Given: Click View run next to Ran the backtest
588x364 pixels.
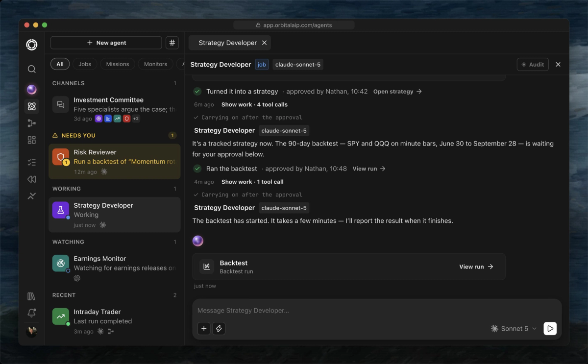Looking at the screenshot, I should [369, 169].
